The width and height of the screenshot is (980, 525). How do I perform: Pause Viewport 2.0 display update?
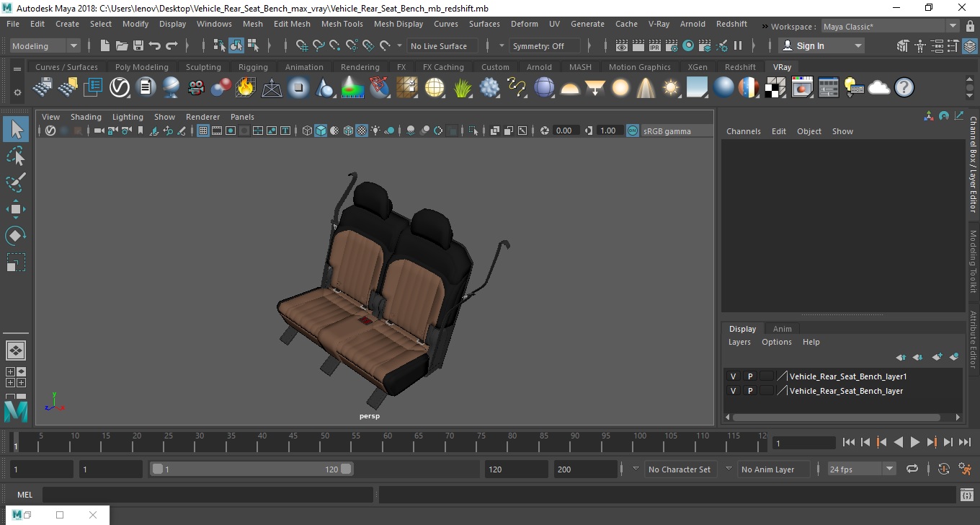(x=738, y=45)
